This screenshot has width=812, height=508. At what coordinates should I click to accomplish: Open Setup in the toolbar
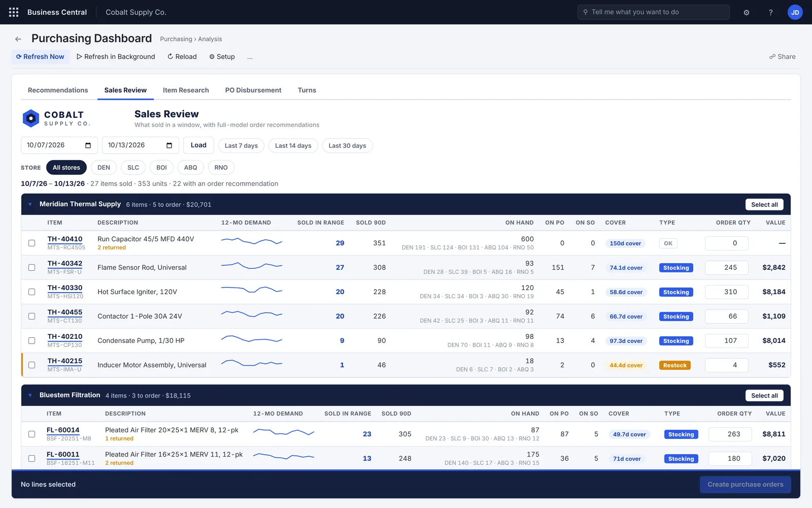[222, 57]
